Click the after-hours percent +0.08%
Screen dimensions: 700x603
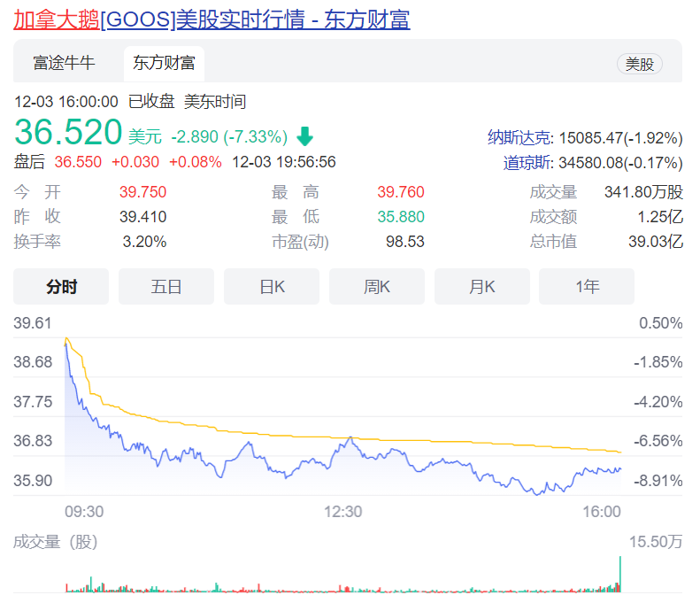195,162
